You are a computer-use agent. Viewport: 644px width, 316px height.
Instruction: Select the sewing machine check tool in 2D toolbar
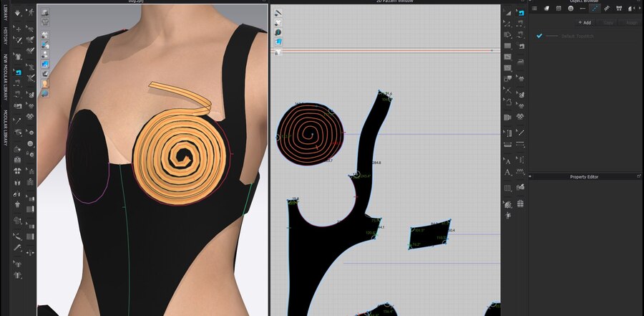coord(520,46)
